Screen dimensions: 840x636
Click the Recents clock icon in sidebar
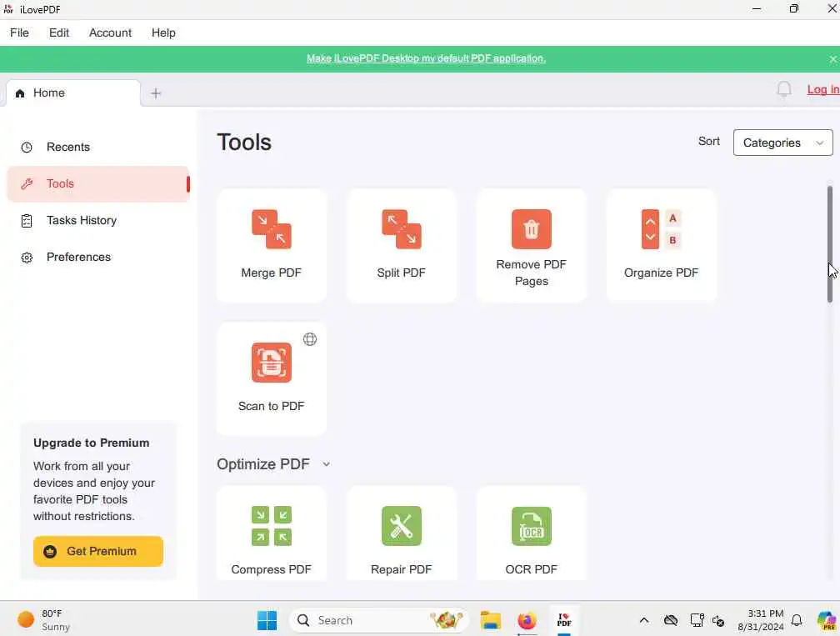pos(27,148)
